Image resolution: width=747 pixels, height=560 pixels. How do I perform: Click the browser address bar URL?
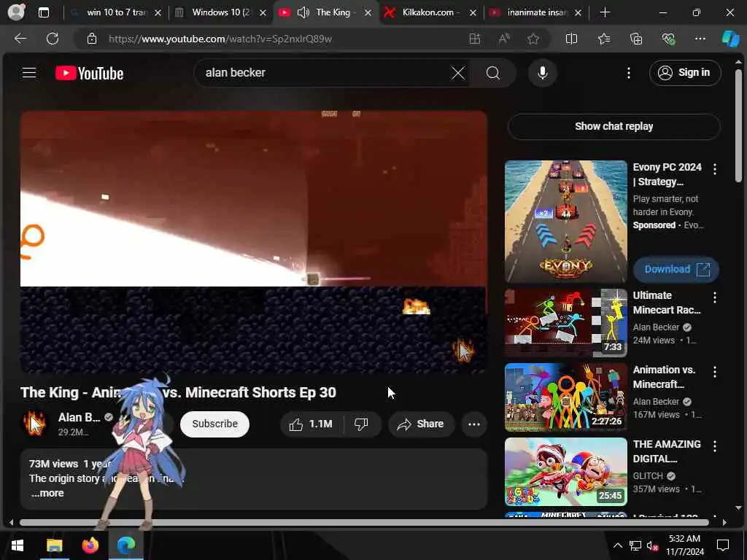[x=220, y=39]
